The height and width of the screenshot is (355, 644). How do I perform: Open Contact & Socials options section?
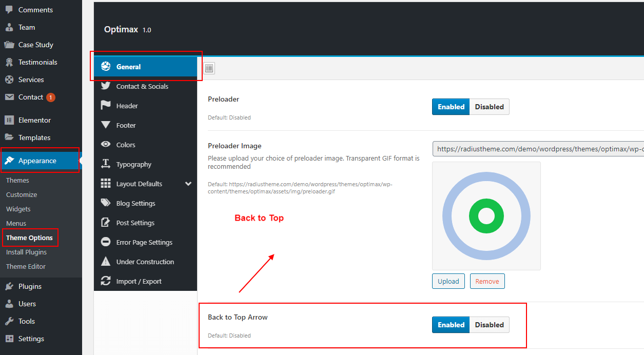146,86
